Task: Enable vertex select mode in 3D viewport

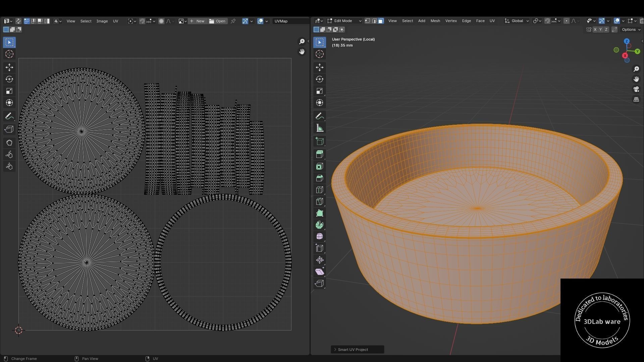Action: coord(368,21)
